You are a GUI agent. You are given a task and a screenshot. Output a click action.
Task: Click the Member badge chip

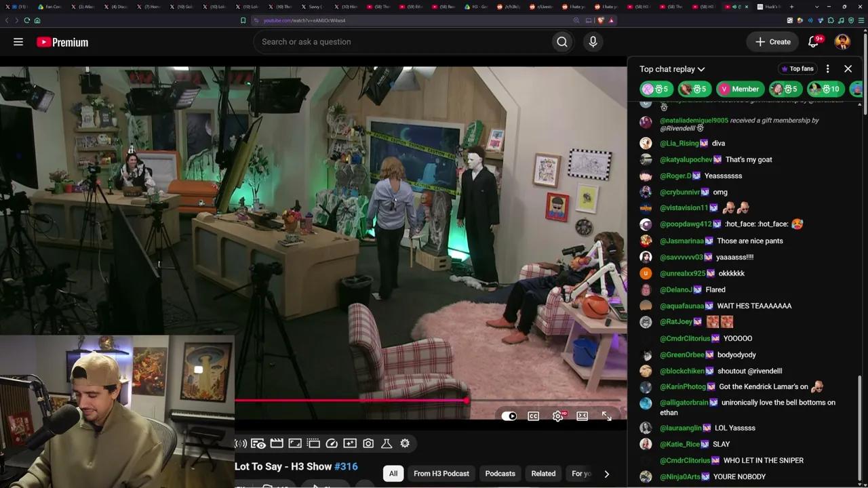pyautogui.click(x=739, y=89)
